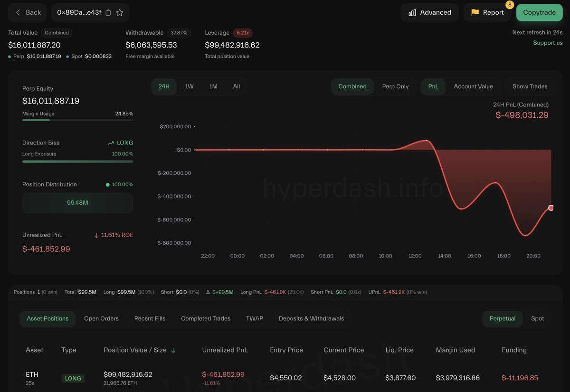Image resolution: width=570 pixels, height=392 pixels.
Task: Sort by Entry Price column header
Action: 286,350
